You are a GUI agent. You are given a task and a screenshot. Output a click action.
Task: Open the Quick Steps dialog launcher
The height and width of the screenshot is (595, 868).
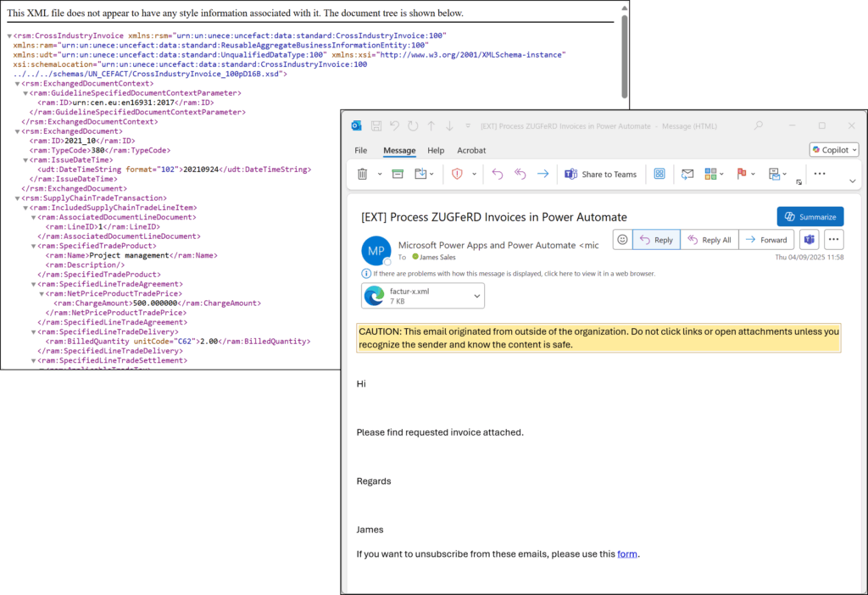coord(798,182)
